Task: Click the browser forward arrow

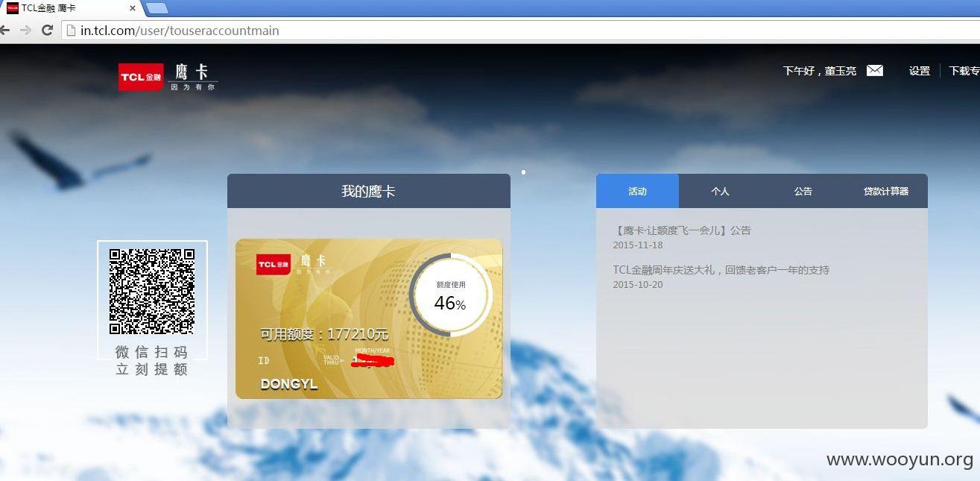Action: pos(25,31)
